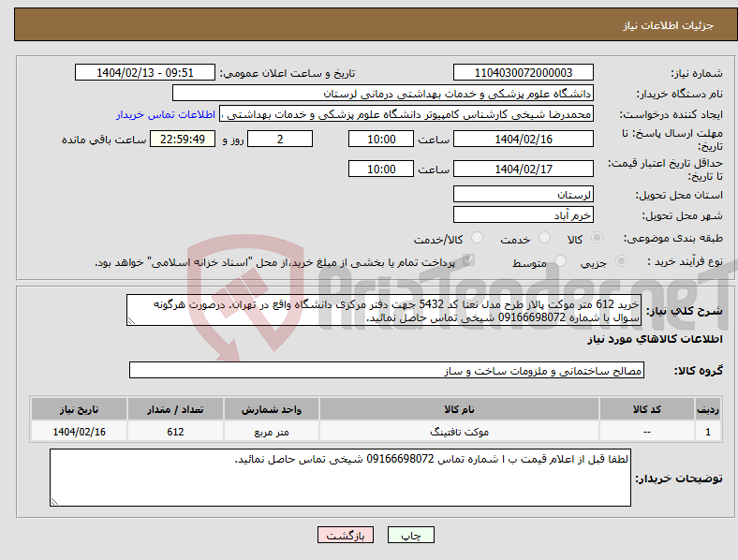Screen dimensions: 738x560
Task: Toggle the treasury bonds payment checkbox
Action: (468, 260)
